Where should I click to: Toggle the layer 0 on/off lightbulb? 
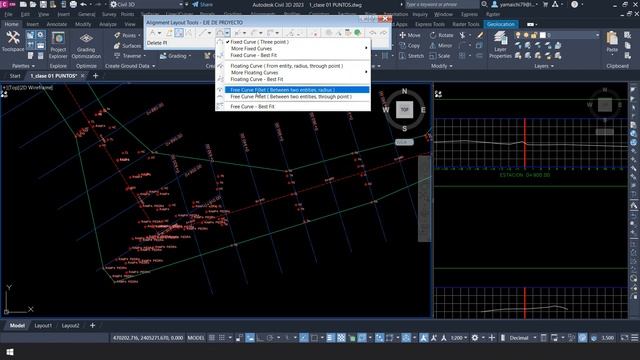pyautogui.click(x=518, y=36)
